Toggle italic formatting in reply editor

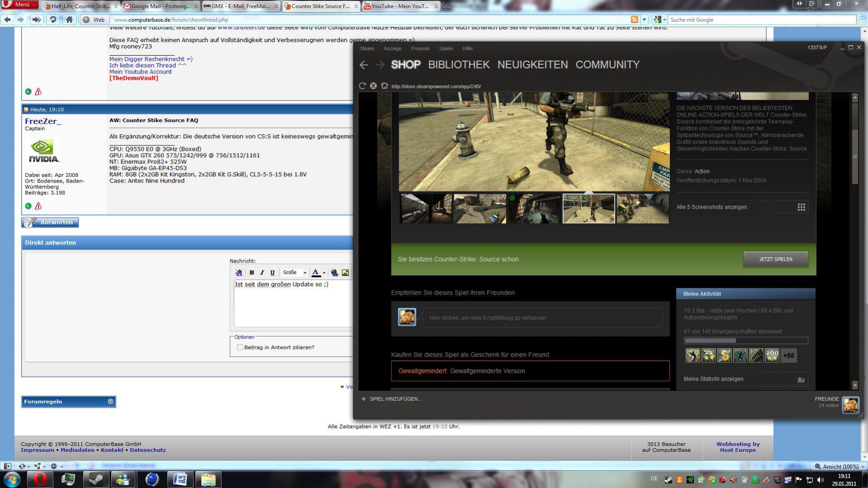pyautogui.click(x=262, y=273)
